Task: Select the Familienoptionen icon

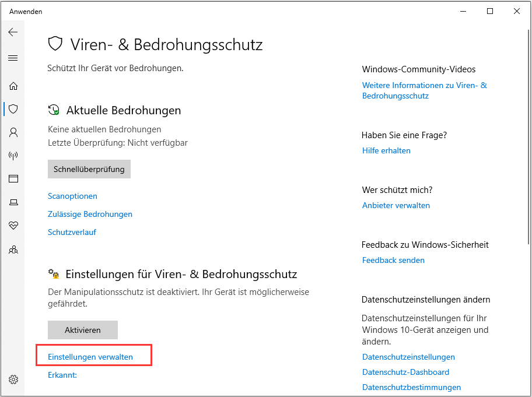Action: 13,250
